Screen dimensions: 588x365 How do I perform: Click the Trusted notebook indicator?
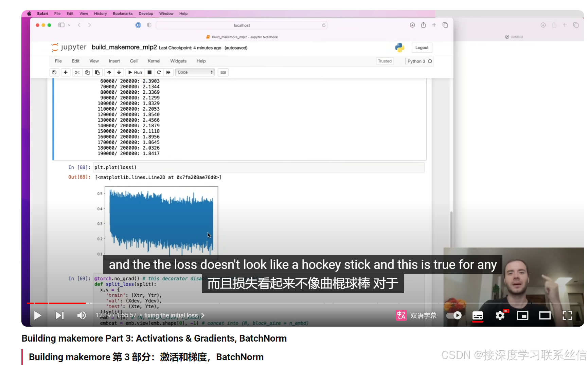385,61
